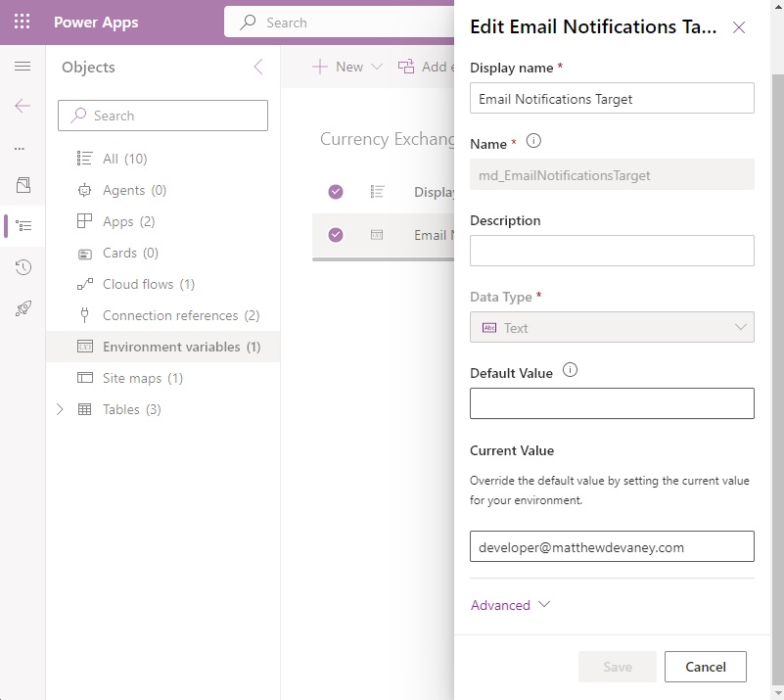This screenshot has height=700, width=784.
Task: Expand the Tables tree node chevron
Action: coord(60,409)
